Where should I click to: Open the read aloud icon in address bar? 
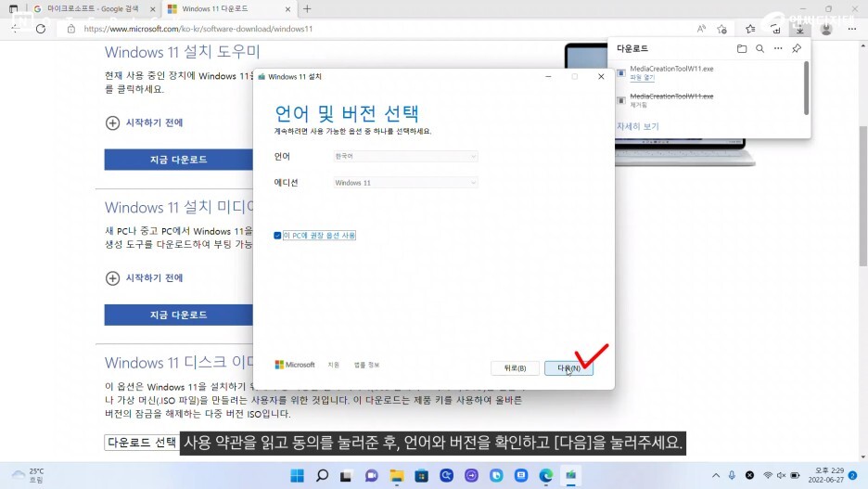pos(701,29)
